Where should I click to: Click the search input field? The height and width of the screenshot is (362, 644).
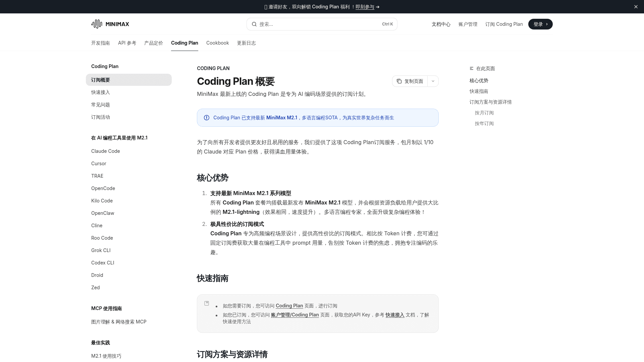[x=319, y=24]
